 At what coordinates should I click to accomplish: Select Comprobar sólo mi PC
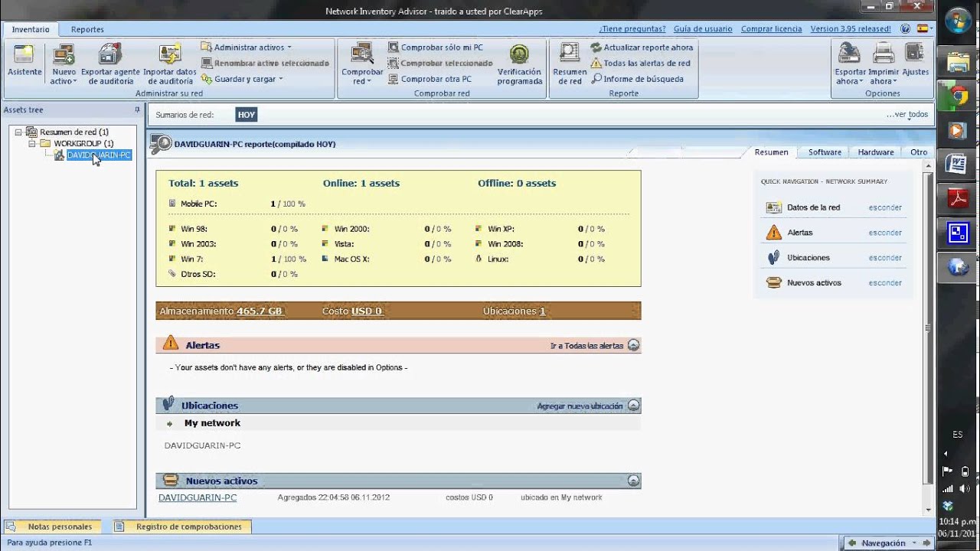[x=436, y=47]
